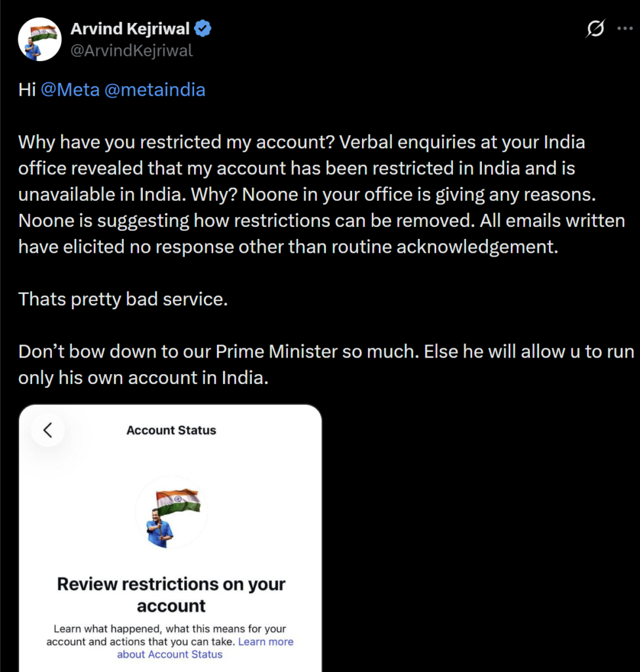Click the tweet text about restricted account
The height and width of the screenshot is (672, 640).
coord(321,194)
